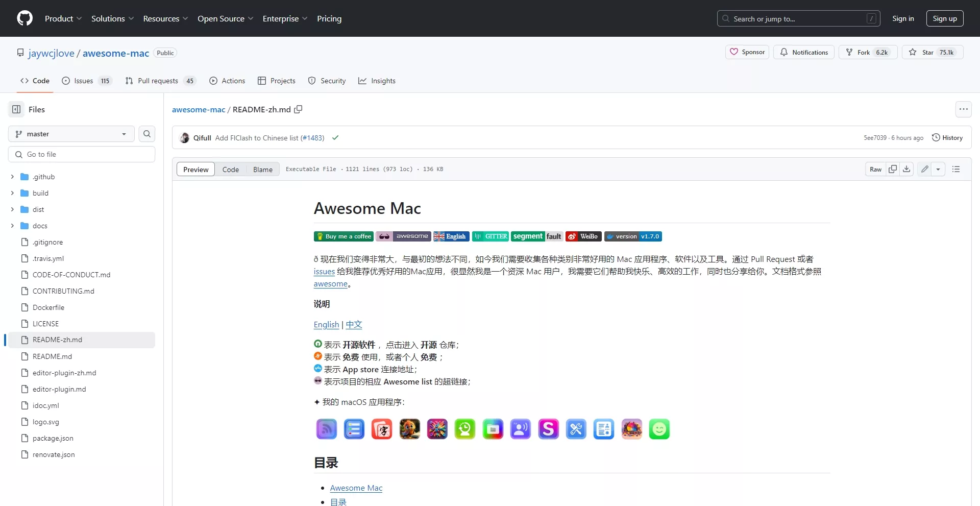This screenshot has width=980, height=506.
Task: Open the Insights tab
Action: tap(377, 81)
